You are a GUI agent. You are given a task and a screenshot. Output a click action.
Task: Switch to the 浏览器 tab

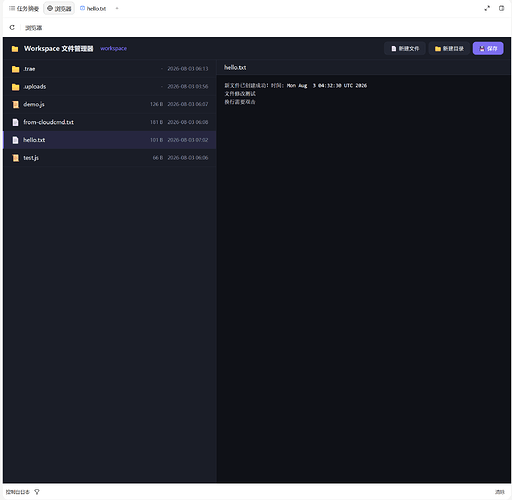tap(59, 8)
